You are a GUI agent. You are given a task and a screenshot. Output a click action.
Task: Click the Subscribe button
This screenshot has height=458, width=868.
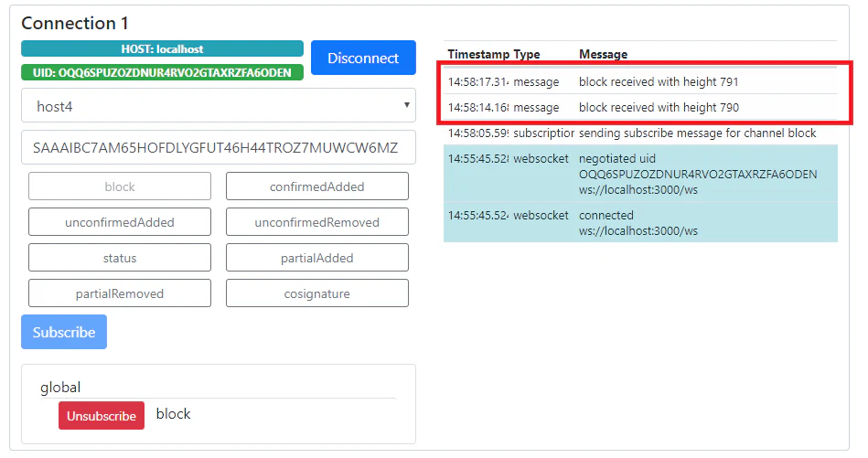pos(64,332)
